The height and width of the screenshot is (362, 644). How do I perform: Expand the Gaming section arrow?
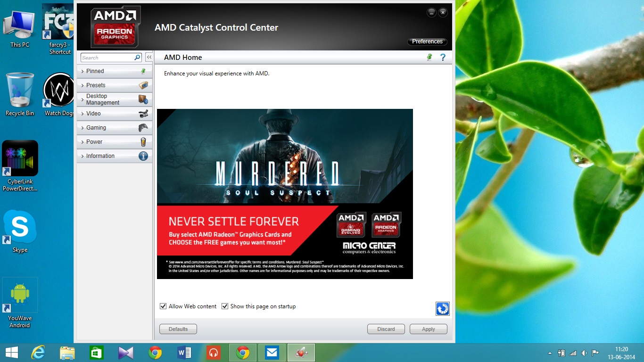tap(83, 128)
